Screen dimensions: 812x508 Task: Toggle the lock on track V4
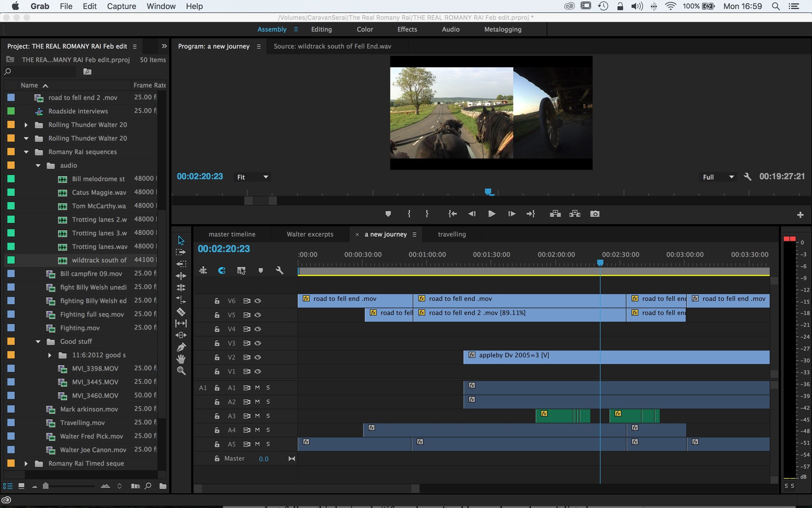pyautogui.click(x=217, y=329)
